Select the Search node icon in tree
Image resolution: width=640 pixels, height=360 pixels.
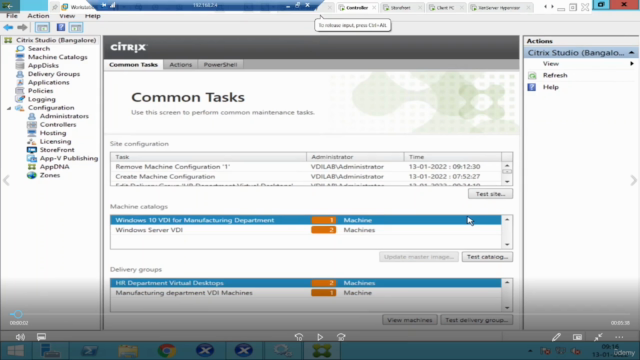tap(20, 49)
